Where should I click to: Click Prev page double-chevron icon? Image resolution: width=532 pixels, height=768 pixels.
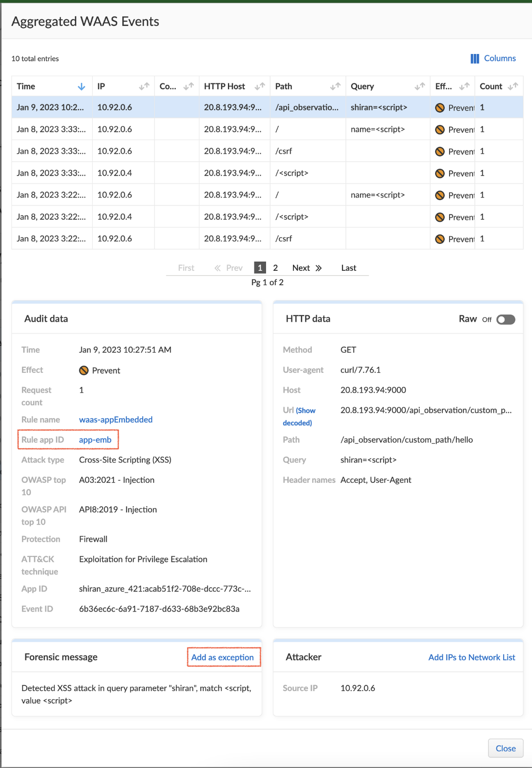coord(218,268)
